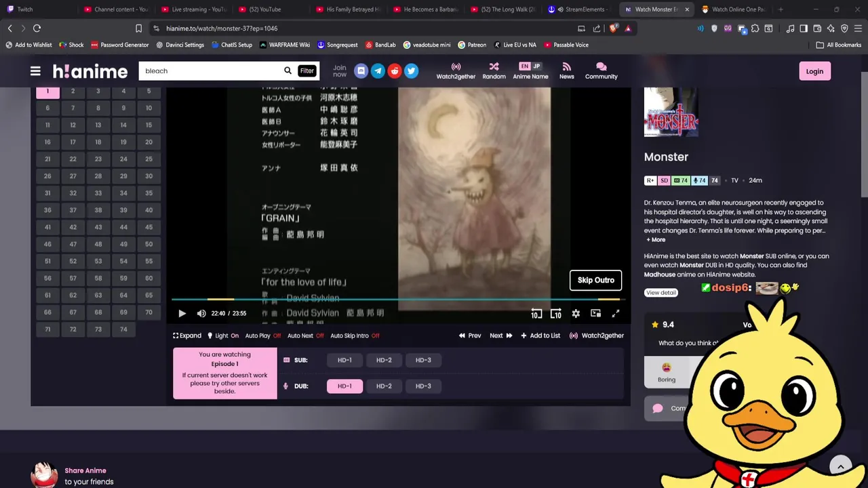
Task: Pick a Random anime from top navigation
Action: click(x=494, y=71)
